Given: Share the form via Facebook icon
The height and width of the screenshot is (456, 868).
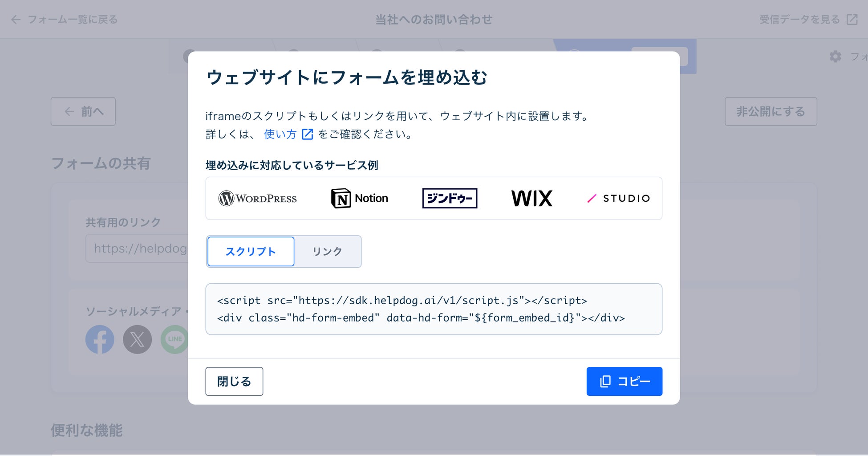Looking at the screenshot, I should tap(100, 339).
